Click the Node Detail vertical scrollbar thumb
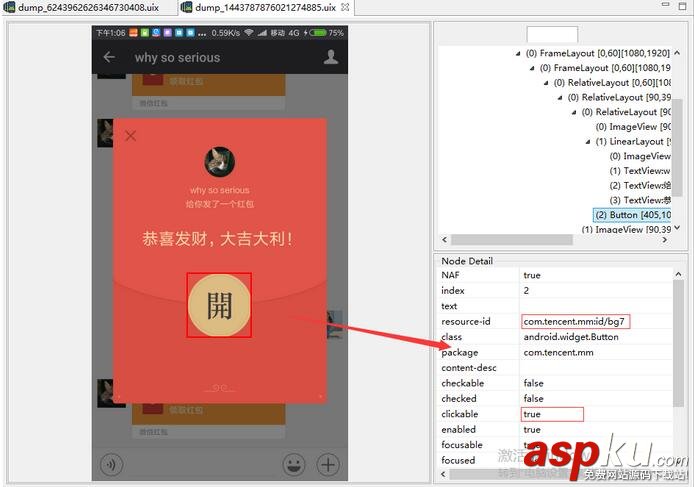 (x=678, y=343)
